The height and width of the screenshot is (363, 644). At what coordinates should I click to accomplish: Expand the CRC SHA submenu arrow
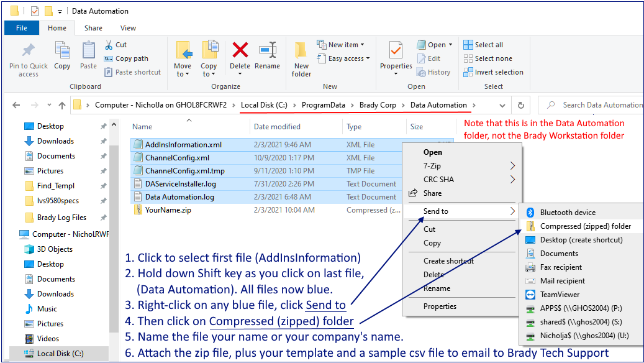pos(512,179)
